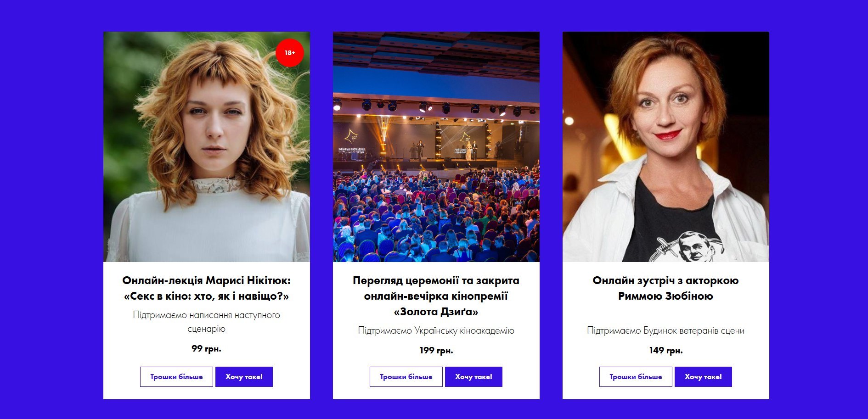Click "Трошки більше" for the Зюбіна meeting
868x419 pixels.
coord(636,377)
